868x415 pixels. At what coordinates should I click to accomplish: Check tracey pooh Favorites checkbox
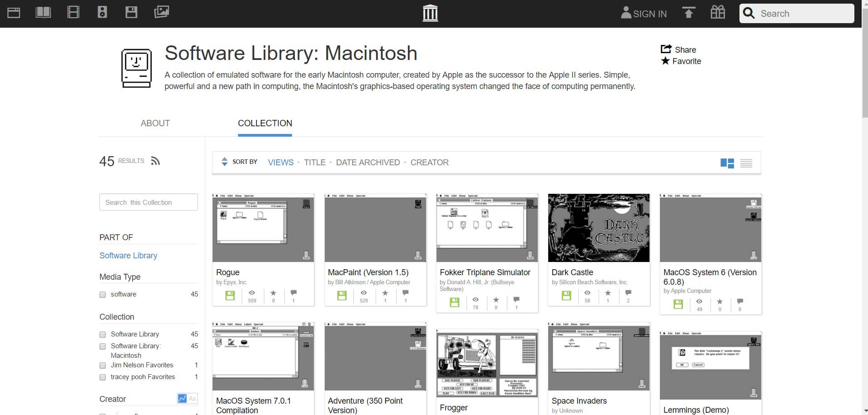tap(103, 377)
